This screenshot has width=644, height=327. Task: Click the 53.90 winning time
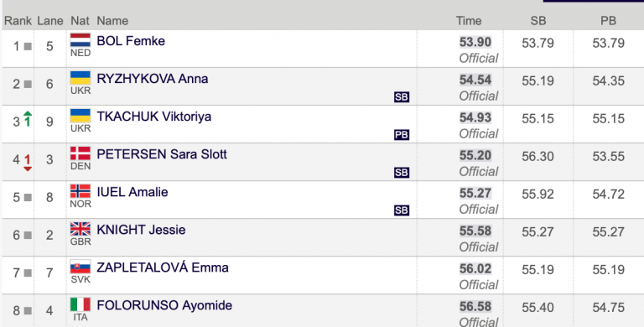(x=475, y=42)
